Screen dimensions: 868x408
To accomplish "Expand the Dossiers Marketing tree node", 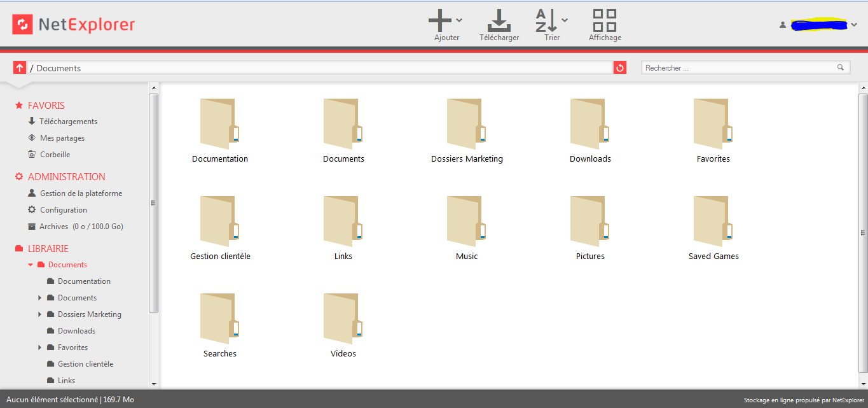I will click(39, 314).
